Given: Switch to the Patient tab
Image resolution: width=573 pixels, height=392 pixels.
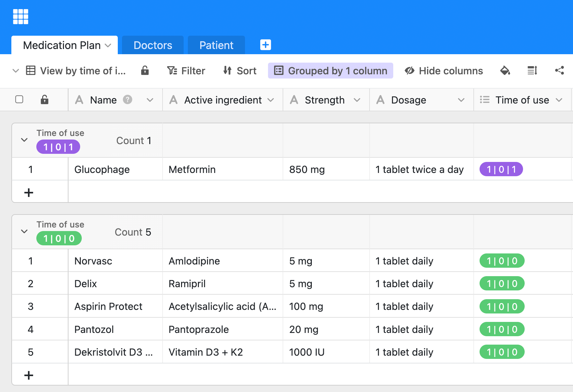Looking at the screenshot, I should tap(216, 45).
